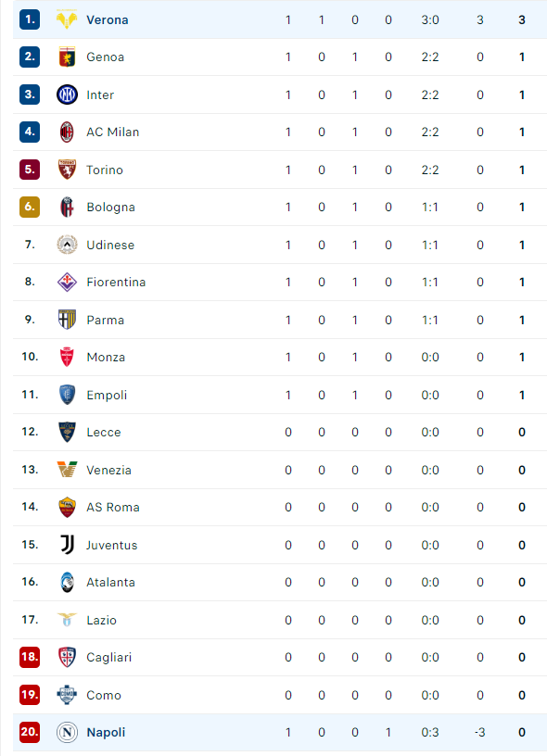Click the Torino bull crest
Image resolution: width=547 pixels, height=756 pixels.
point(67,170)
